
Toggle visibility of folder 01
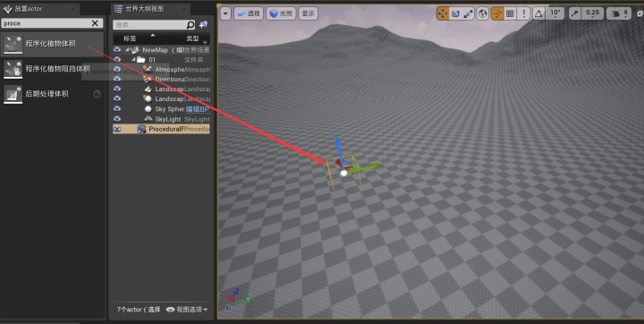coord(117,60)
